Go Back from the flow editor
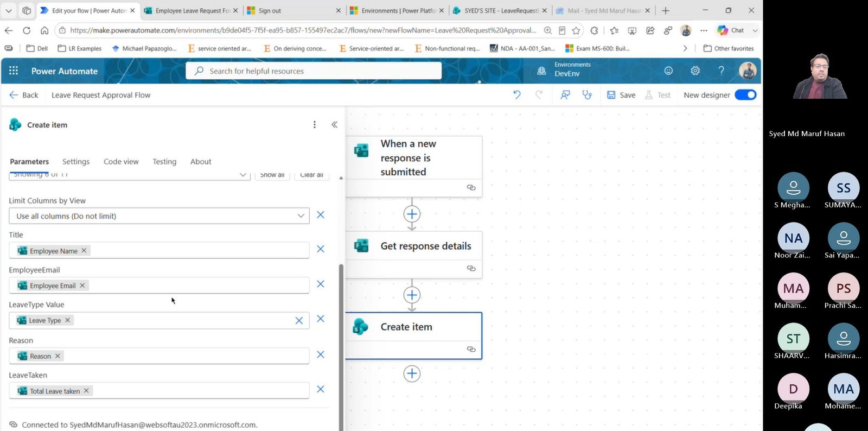The height and width of the screenshot is (431, 868). tap(24, 95)
